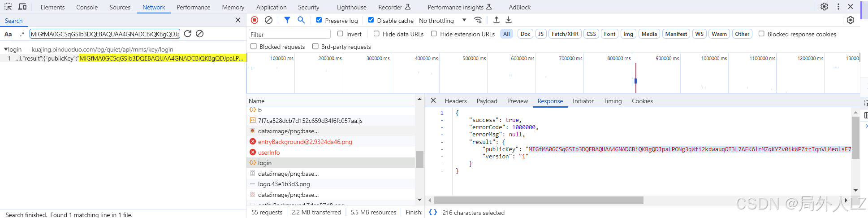Select the All request type filter
This screenshot has width=868, height=218.
pos(506,34)
